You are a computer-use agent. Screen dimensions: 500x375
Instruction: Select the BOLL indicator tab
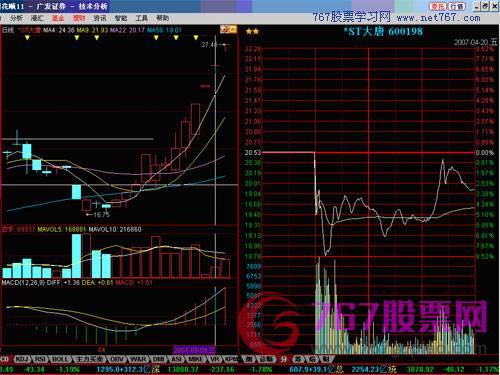point(60,359)
